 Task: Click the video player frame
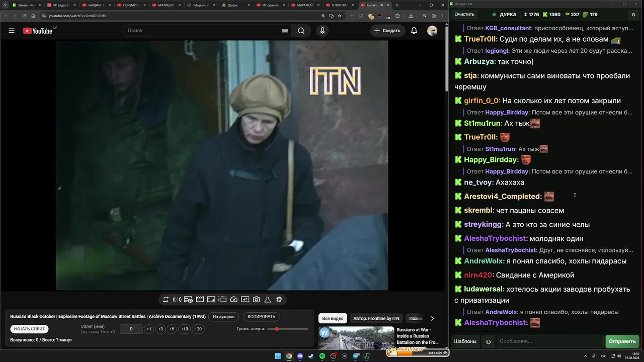click(222, 165)
